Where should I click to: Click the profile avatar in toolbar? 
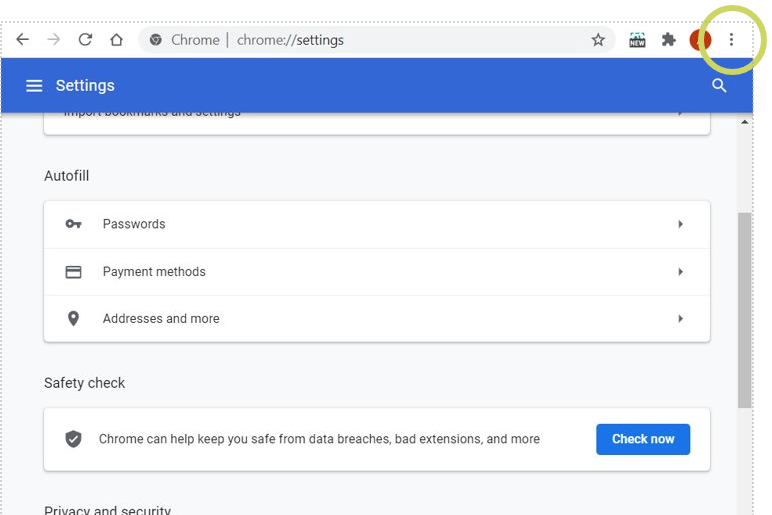pos(699,40)
